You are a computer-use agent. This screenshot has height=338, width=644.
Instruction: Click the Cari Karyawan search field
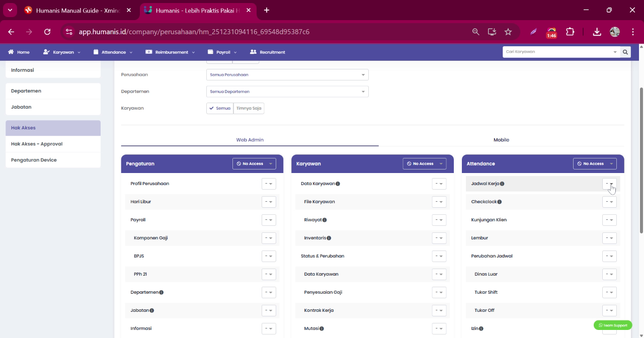[561, 52]
